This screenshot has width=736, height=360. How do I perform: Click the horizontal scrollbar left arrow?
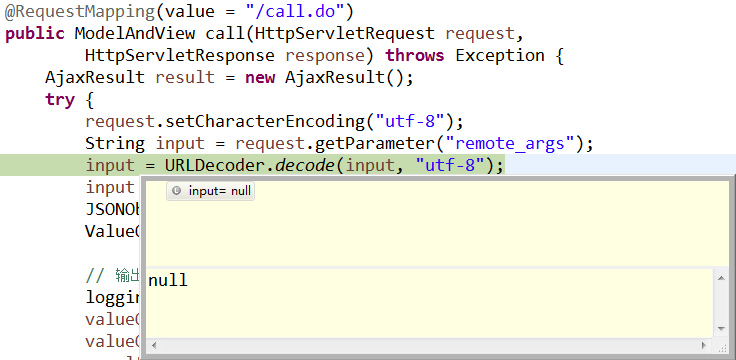tap(153, 345)
